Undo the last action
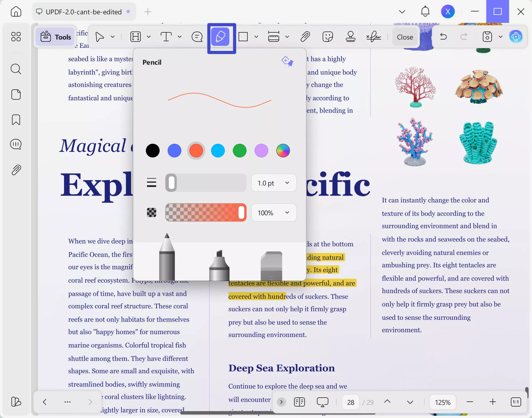The image size is (532, 418). (444, 37)
